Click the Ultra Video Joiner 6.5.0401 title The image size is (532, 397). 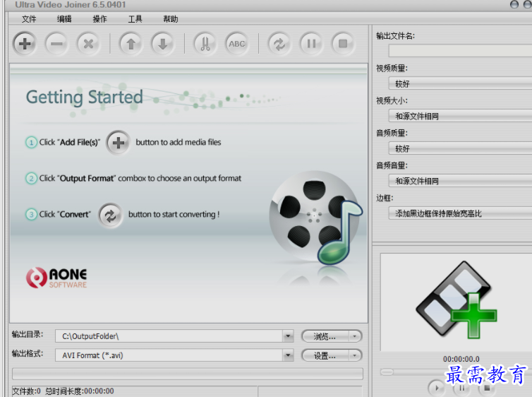coord(71,5)
